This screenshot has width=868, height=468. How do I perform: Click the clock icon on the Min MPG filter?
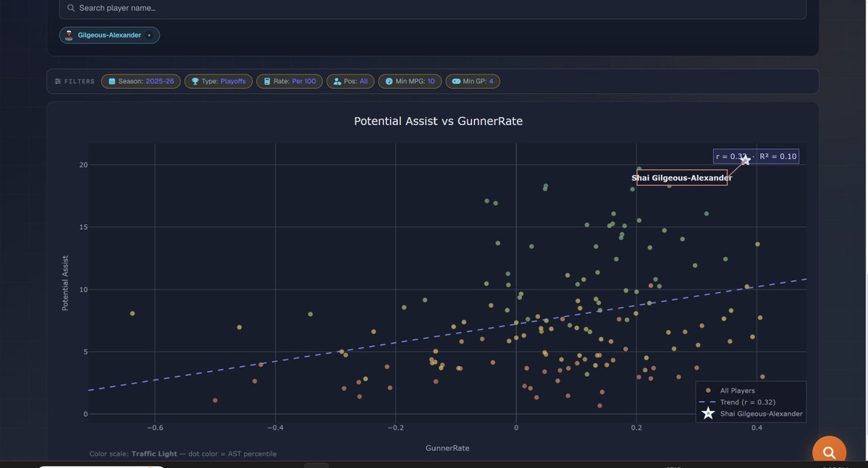point(389,81)
